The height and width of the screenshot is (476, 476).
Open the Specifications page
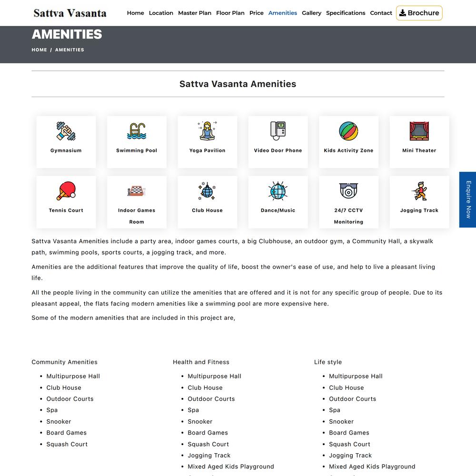click(x=346, y=13)
